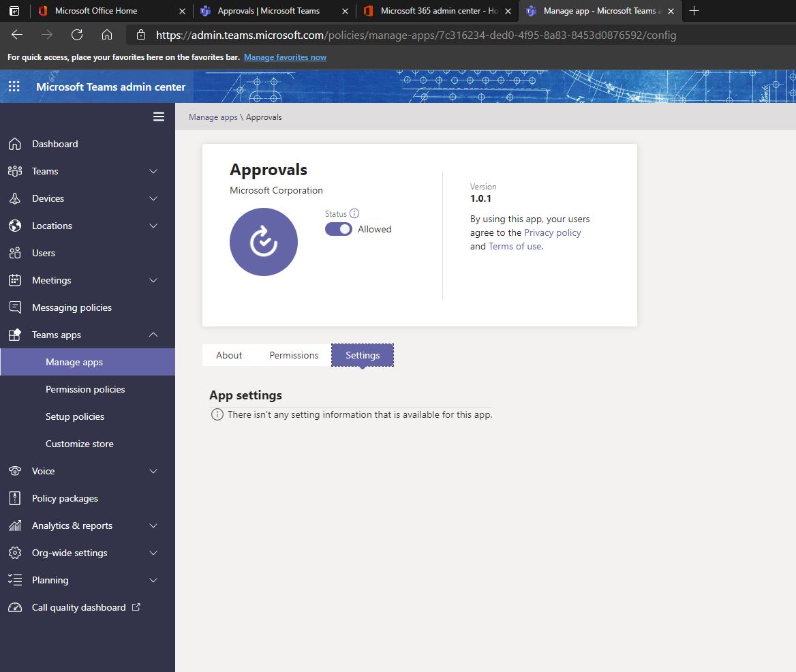Reload the page with refresh icon

[76, 35]
